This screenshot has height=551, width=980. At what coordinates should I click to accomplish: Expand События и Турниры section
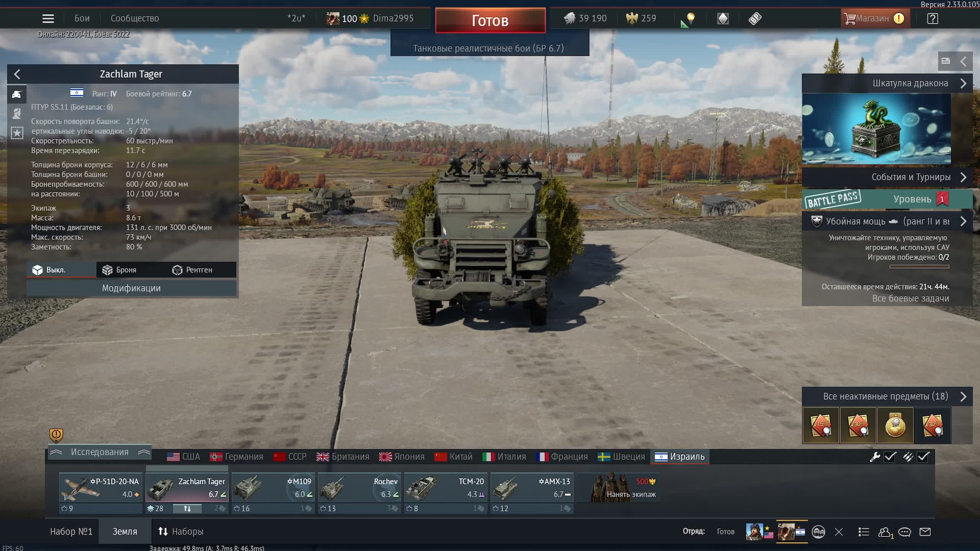point(963,177)
